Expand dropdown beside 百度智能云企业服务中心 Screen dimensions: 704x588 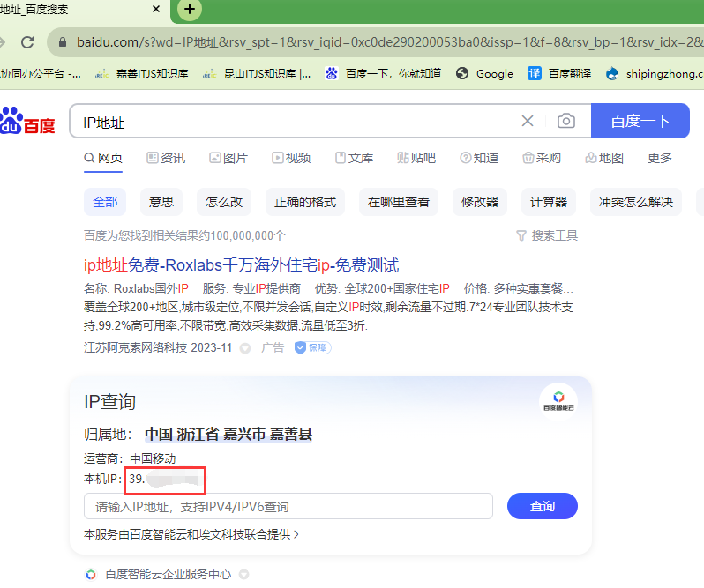click(244, 574)
